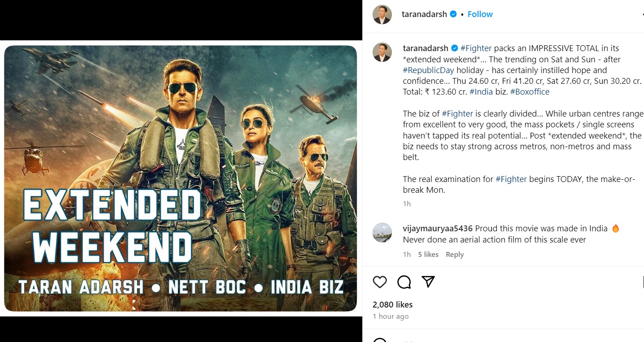Screen dimensions: 644x342
Task: Open taranadarsh username in header
Action: point(424,14)
